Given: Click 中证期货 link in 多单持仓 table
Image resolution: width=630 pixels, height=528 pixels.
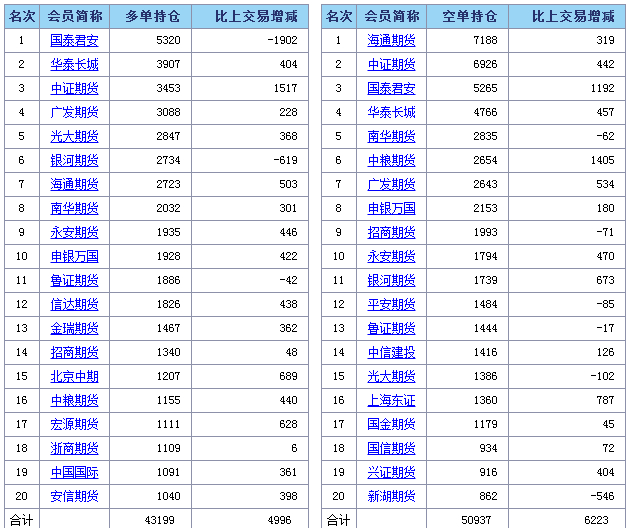Looking at the screenshot, I should pyautogui.click(x=74, y=88).
